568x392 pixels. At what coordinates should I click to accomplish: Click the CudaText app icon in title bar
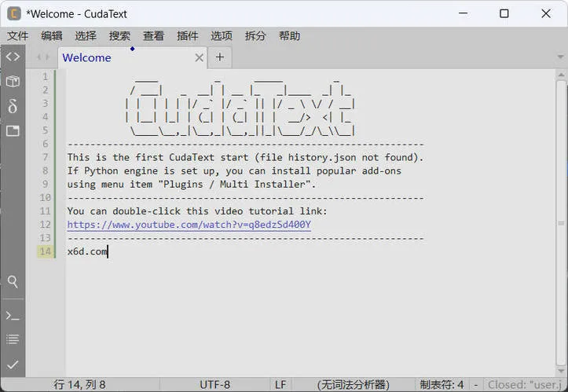14,14
